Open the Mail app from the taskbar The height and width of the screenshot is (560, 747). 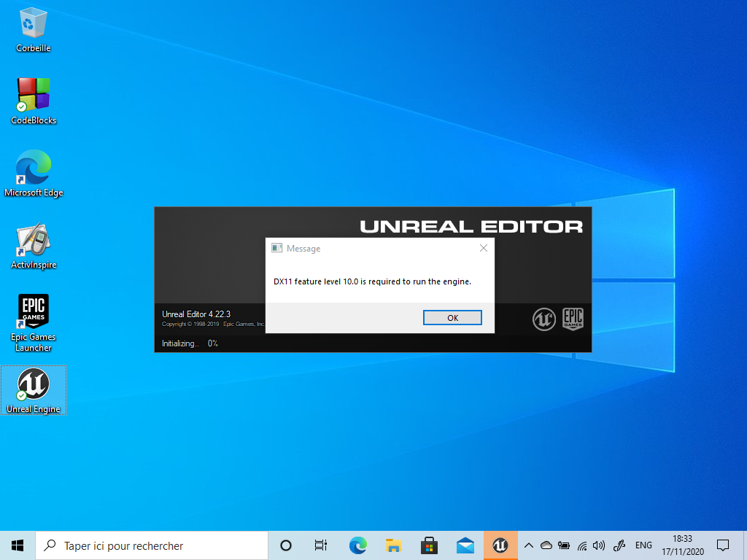tap(465, 545)
